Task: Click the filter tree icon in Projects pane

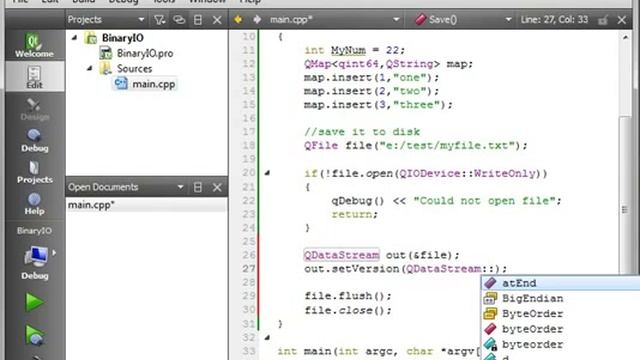Action: (159, 20)
